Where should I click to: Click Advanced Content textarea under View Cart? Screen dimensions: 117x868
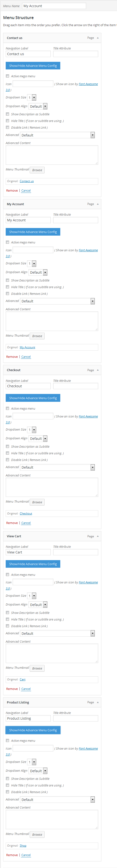coord(52,653)
